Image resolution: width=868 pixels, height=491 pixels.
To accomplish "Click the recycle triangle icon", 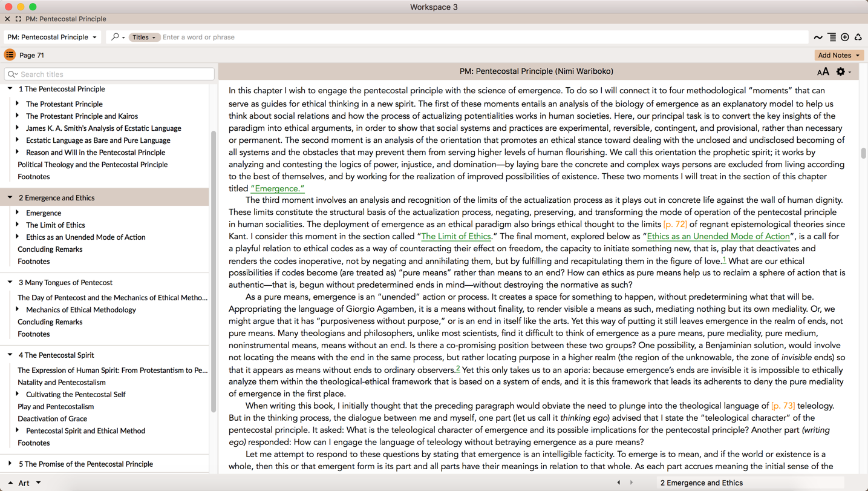I will pyautogui.click(x=858, y=38).
